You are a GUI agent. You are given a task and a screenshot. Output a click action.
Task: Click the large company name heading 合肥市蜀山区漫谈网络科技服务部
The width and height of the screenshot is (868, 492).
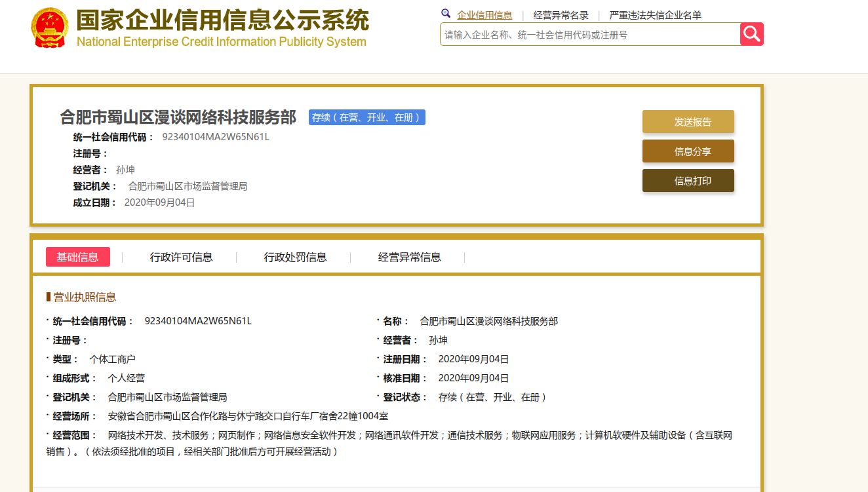[x=178, y=117]
